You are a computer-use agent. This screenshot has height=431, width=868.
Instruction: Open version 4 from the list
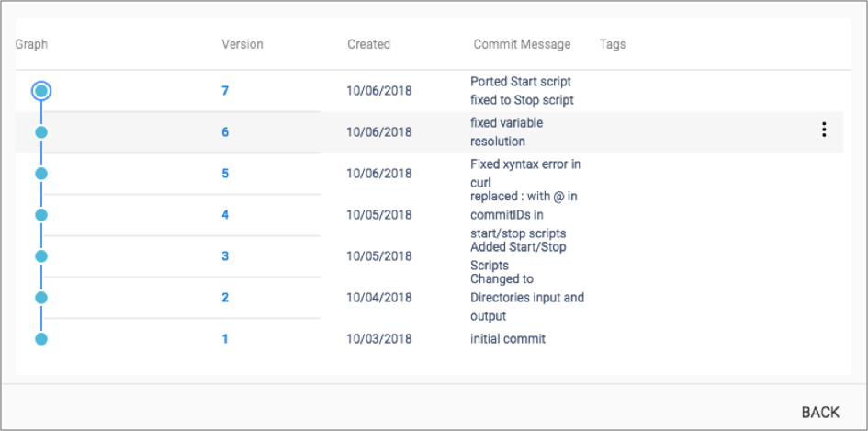225,215
